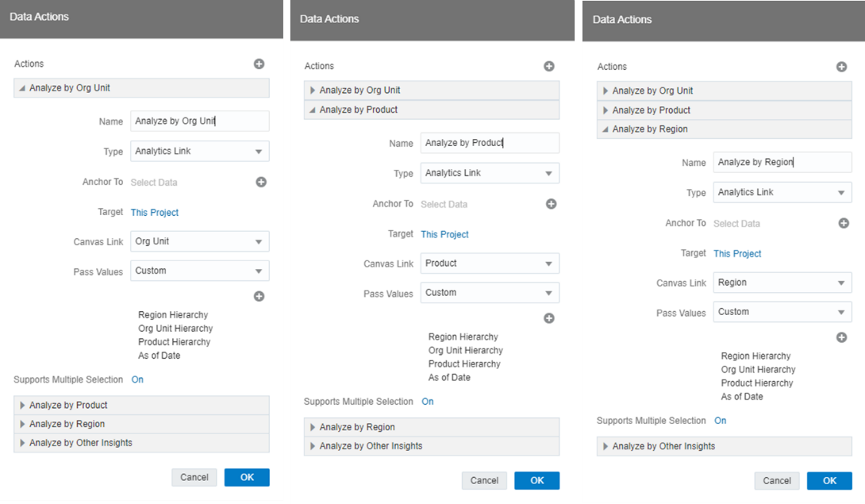This screenshot has height=504, width=865.
Task: Add a new action in right dialog
Action: coord(841,67)
